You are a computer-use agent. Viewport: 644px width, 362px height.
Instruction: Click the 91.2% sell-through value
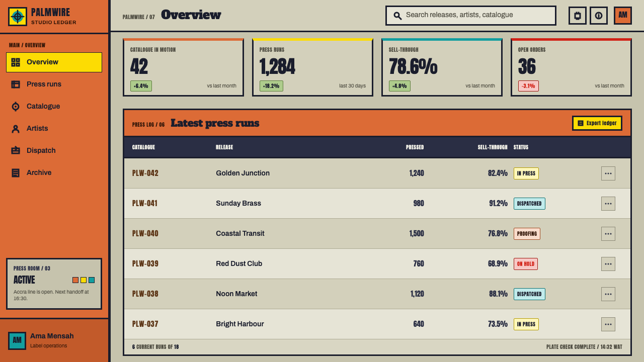point(498,204)
